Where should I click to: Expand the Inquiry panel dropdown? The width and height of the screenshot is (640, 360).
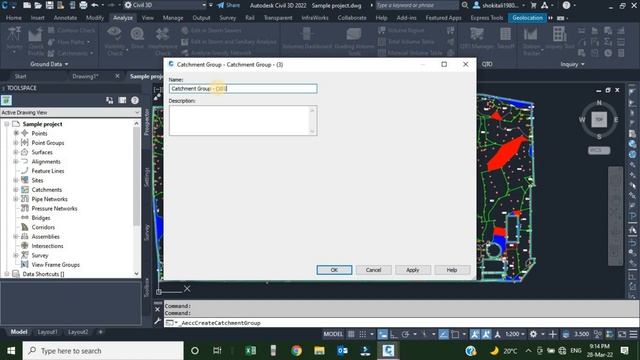(x=572, y=64)
